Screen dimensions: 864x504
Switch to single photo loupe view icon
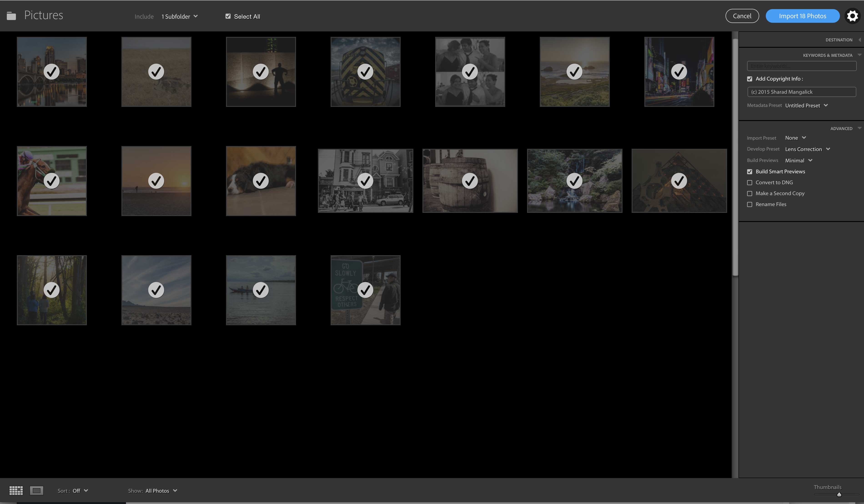(37, 490)
